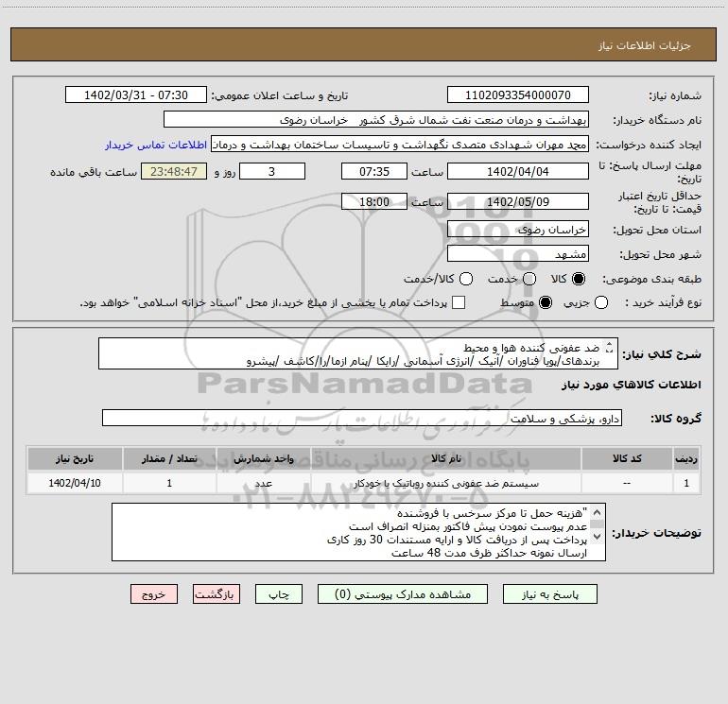Click the spinner arrows in شرح کلی نیاز box

pos(609,347)
